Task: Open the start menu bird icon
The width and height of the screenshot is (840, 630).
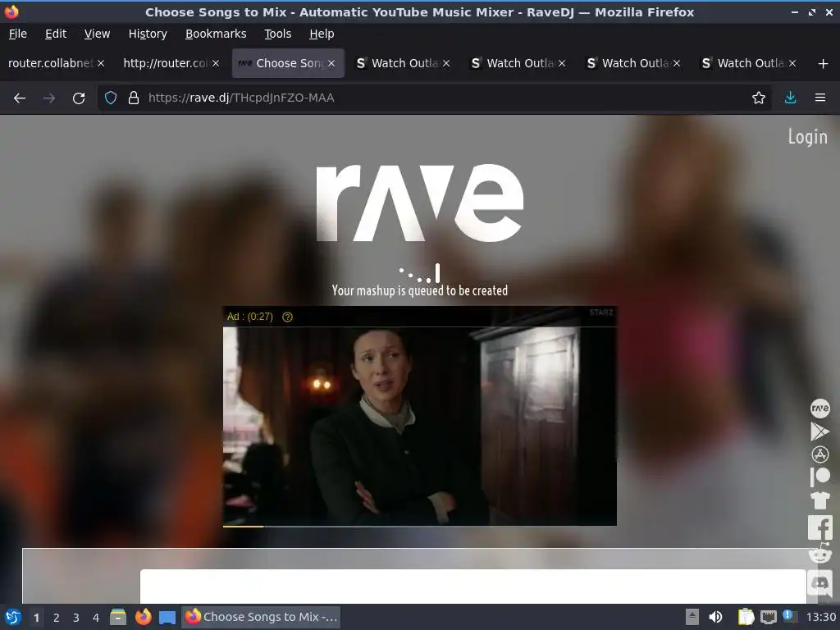Action: coord(13,617)
